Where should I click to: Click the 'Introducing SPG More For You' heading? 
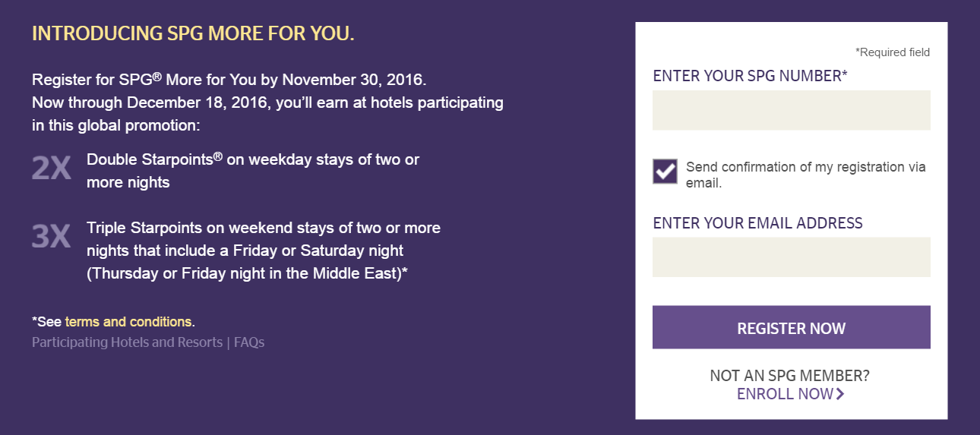pos(193,34)
